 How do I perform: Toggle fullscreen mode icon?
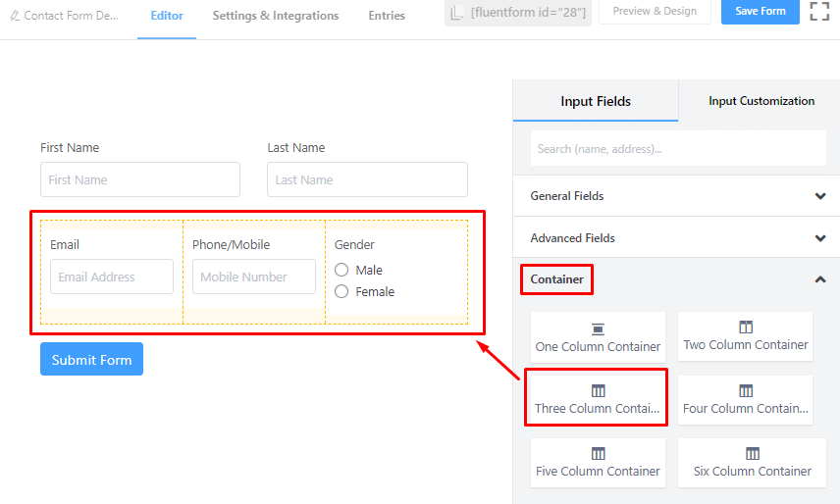coord(818,12)
